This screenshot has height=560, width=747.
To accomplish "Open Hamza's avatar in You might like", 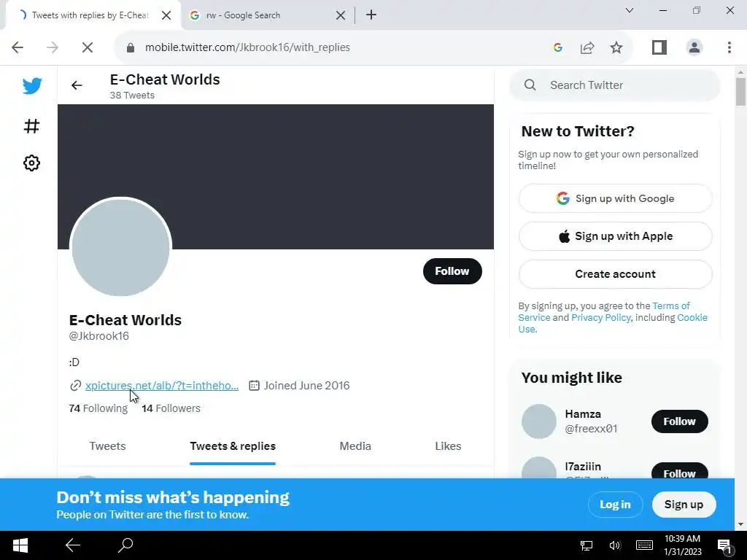I will [539, 421].
